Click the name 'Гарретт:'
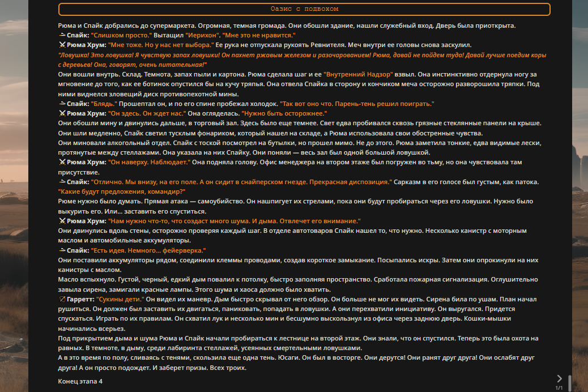588x392 pixels. click(80, 299)
